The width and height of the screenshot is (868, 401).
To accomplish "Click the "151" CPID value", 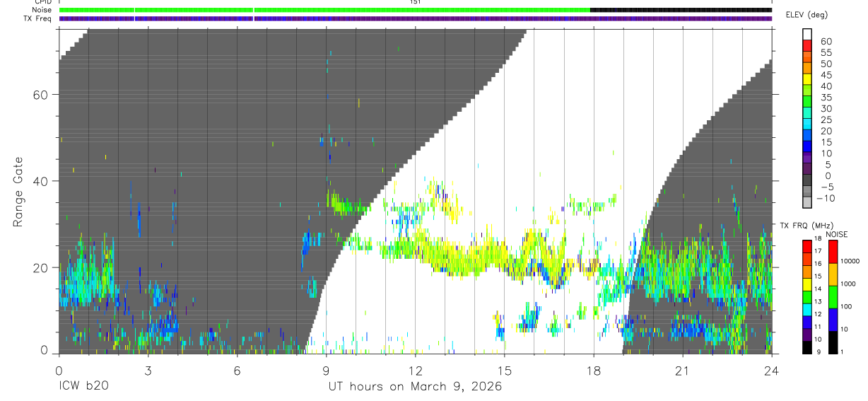I will [x=415, y=2].
